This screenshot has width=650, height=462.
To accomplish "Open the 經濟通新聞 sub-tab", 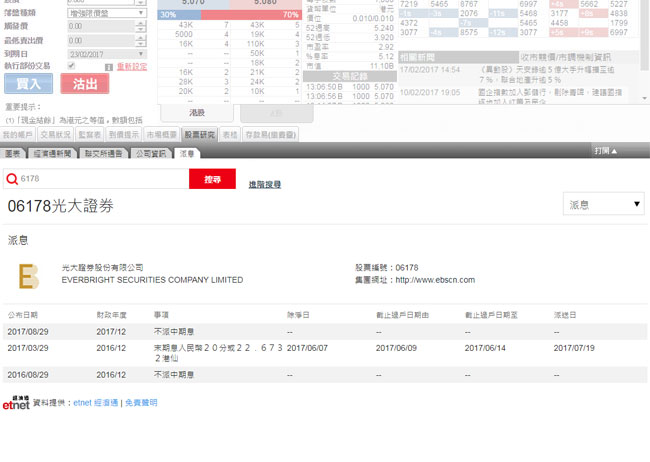I will [x=52, y=153].
